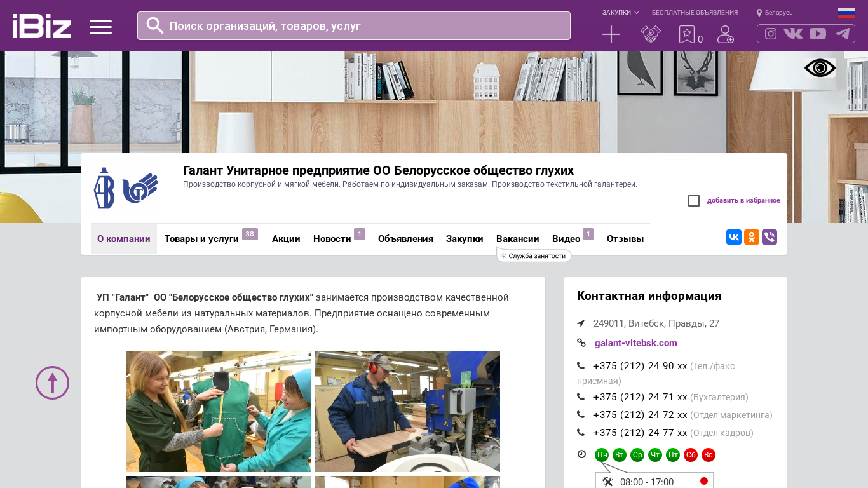Screen dimensions: 868x488
Task: Click the 08:00 - 17:00 working hours
Action: pyautogui.click(x=647, y=482)
